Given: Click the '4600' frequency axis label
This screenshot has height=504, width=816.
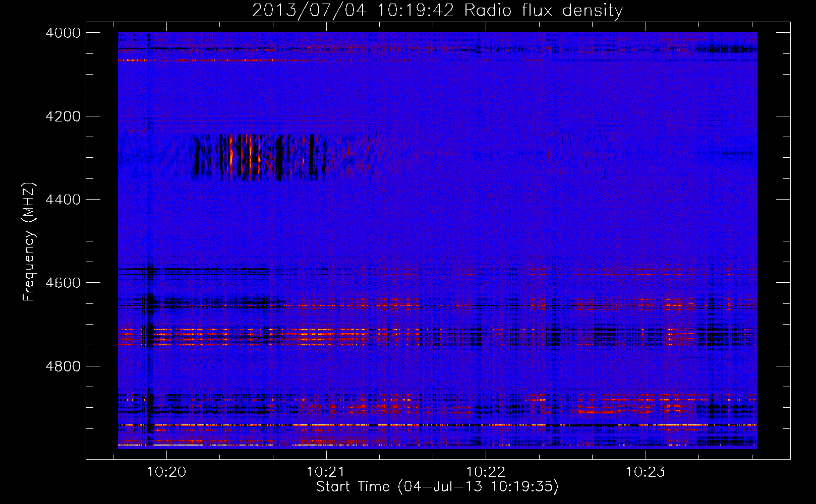Looking at the screenshot, I should (x=63, y=283).
